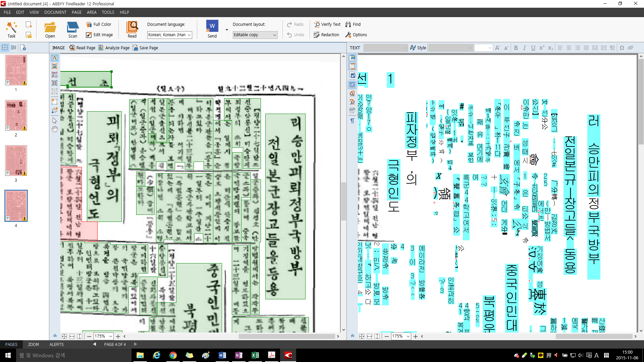Select the Draw Text Area tool
Viewport: 644px width, 362px height.
[x=54, y=58]
